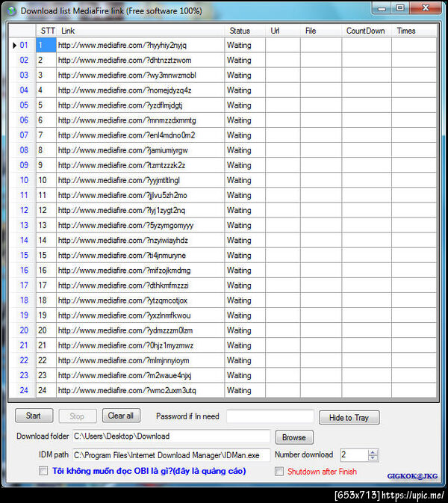Select link cell '?nzyiwiayhdz'
Screen dimensions: 448x503
(x=140, y=240)
